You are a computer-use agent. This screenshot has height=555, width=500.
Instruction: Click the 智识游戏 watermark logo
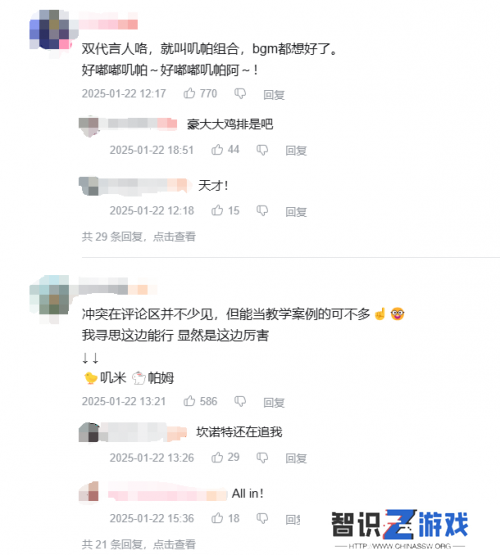400,528
